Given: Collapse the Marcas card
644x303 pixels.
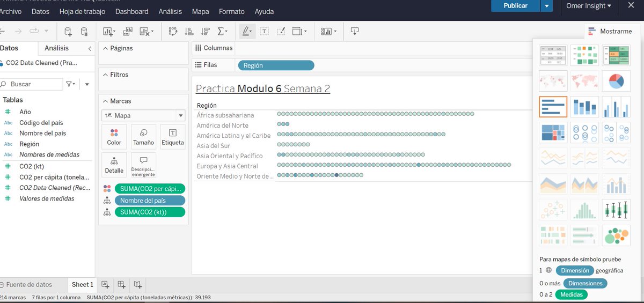Looking at the screenshot, I should (104, 101).
